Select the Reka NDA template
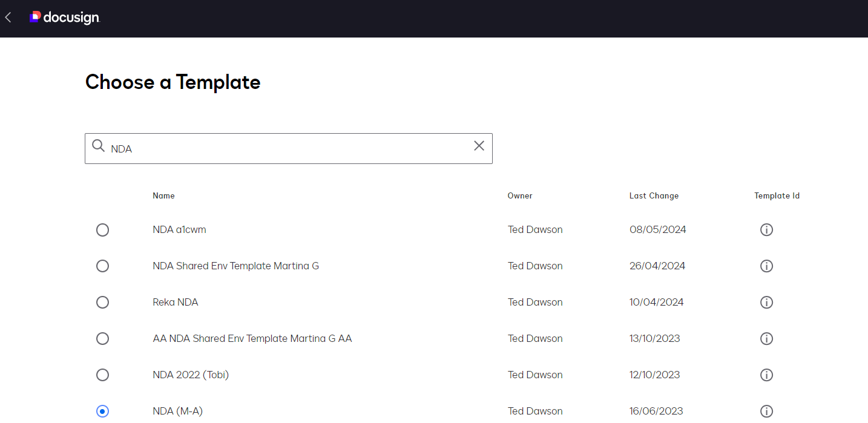This screenshot has width=868, height=423. pos(102,302)
